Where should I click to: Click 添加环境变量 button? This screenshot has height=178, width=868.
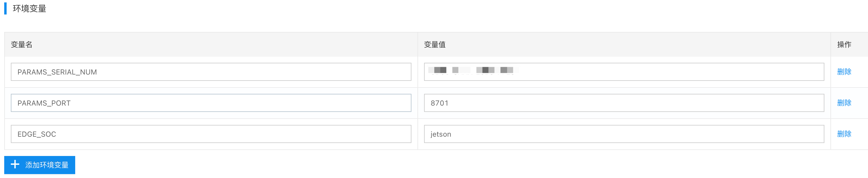tap(39, 165)
